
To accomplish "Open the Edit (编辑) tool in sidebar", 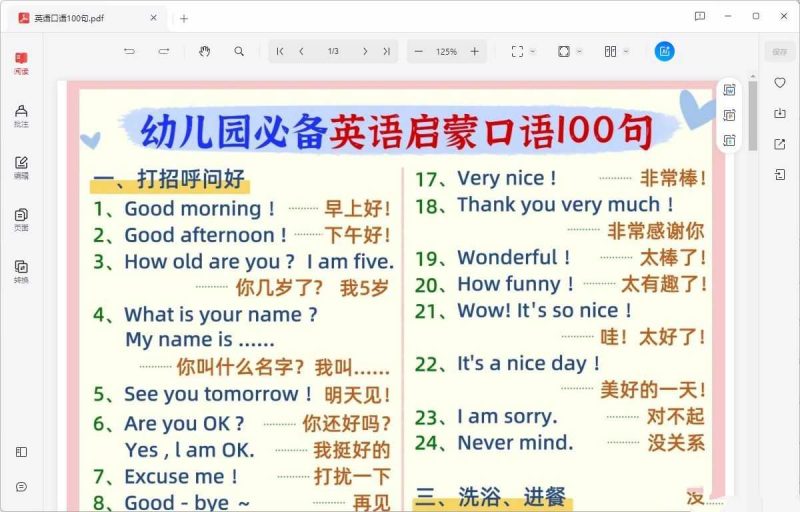I will click(21, 168).
